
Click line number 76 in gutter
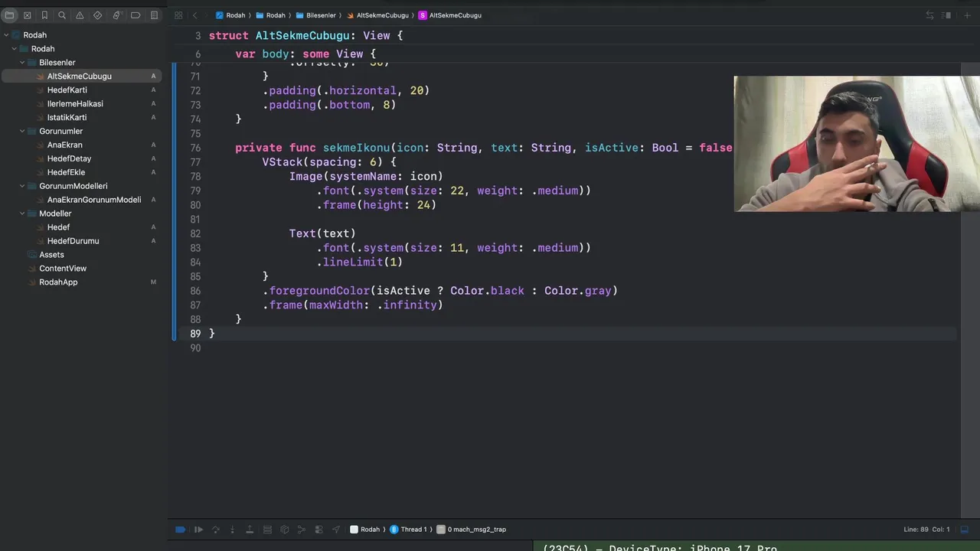(194, 148)
